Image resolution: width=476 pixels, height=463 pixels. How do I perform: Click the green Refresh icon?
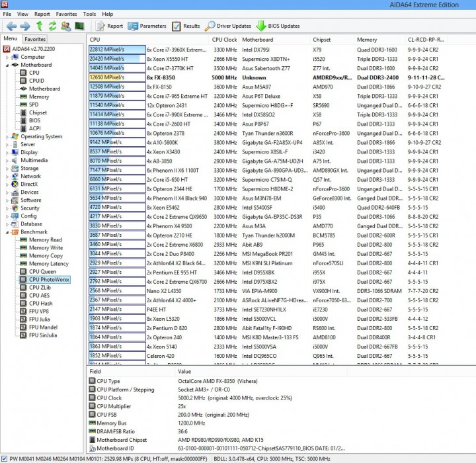click(x=52, y=26)
